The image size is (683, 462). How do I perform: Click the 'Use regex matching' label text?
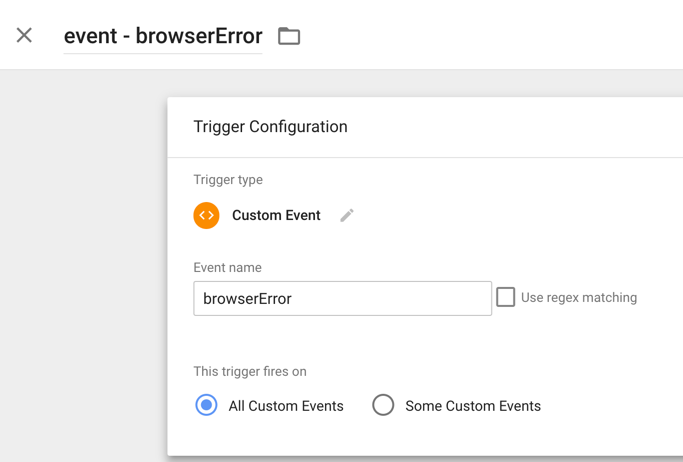click(579, 297)
